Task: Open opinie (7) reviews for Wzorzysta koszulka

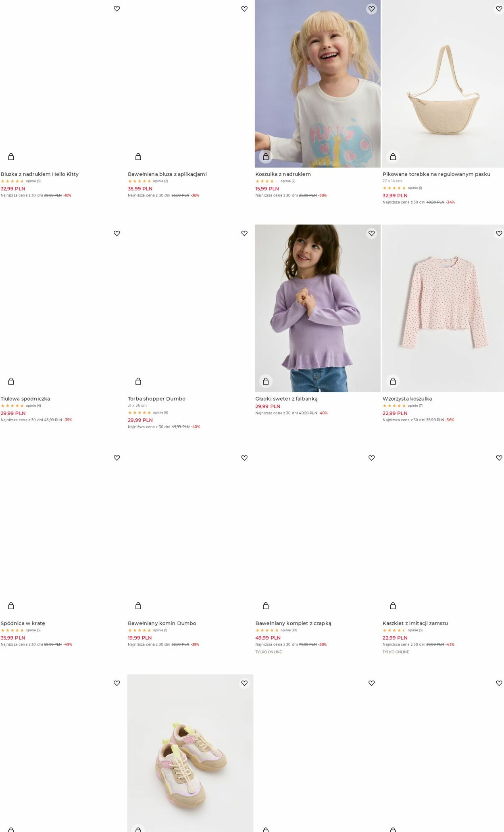Action: [415, 406]
